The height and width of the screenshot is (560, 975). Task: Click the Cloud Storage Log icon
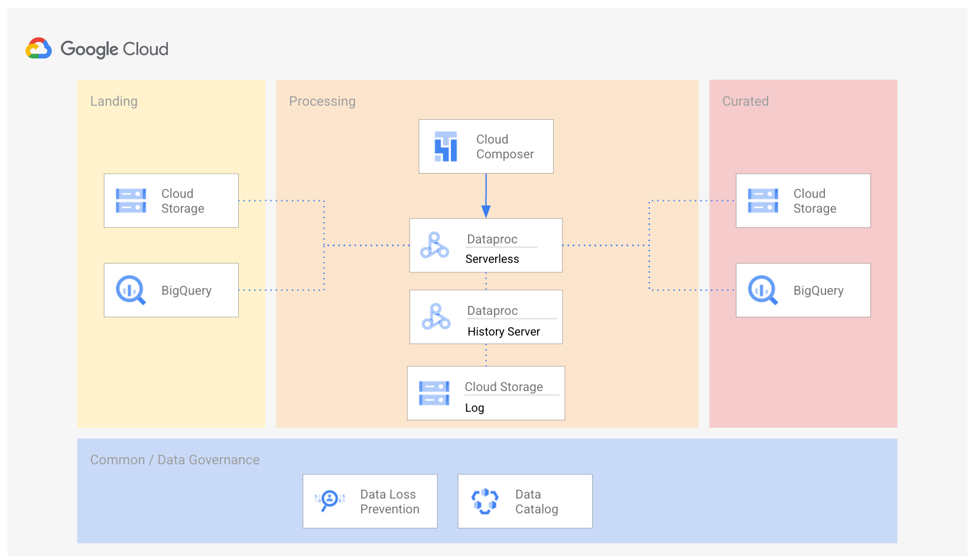pos(434,393)
